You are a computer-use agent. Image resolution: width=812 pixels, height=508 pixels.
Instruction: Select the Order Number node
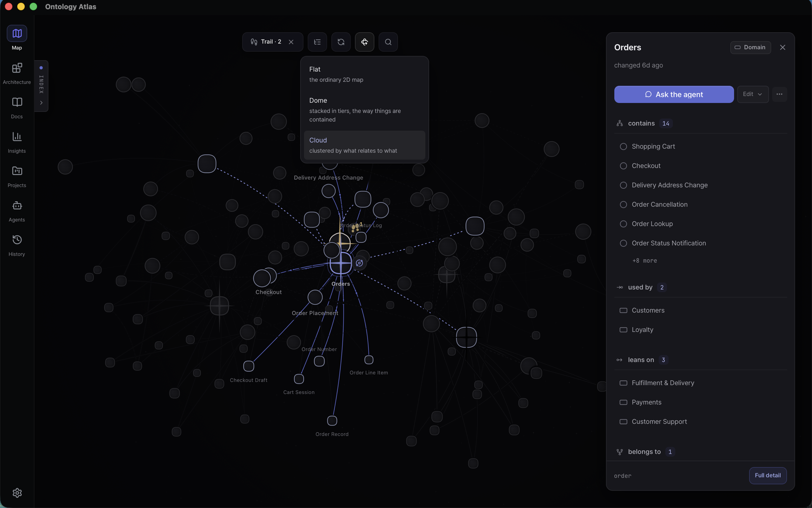319,361
